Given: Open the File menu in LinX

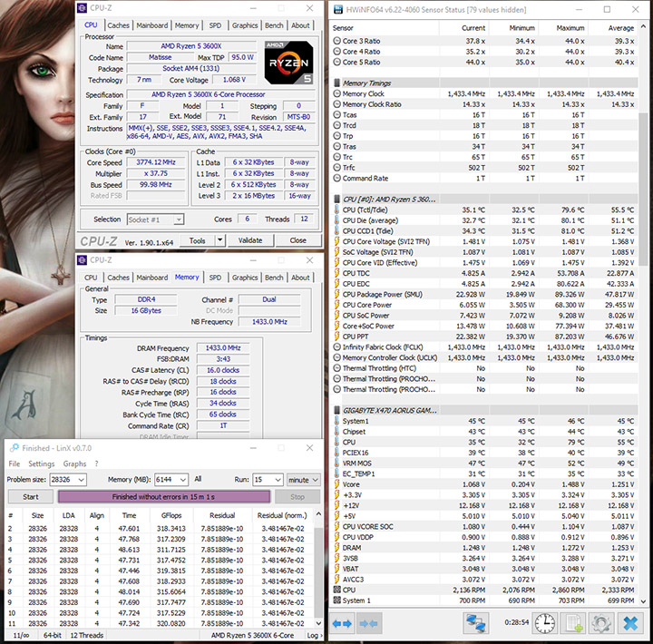Looking at the screenshot, I should coord(15,463).
